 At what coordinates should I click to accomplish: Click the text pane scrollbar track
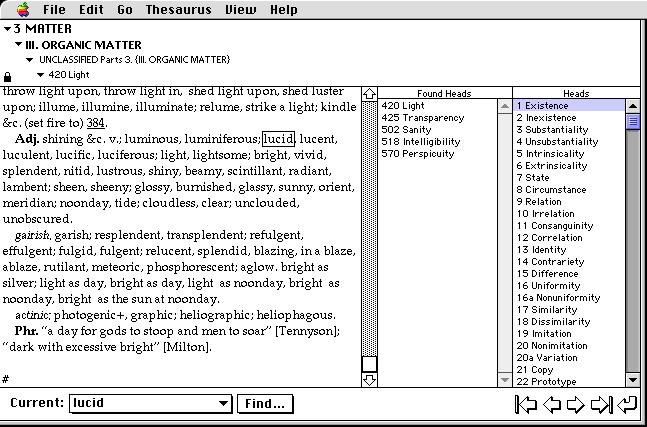click(x=369, y=227)
